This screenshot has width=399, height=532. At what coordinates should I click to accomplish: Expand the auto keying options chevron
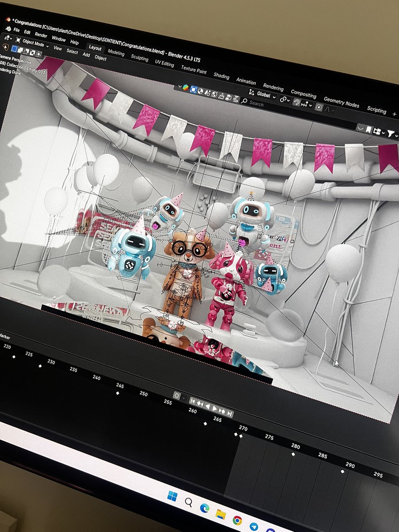point(184,398)
